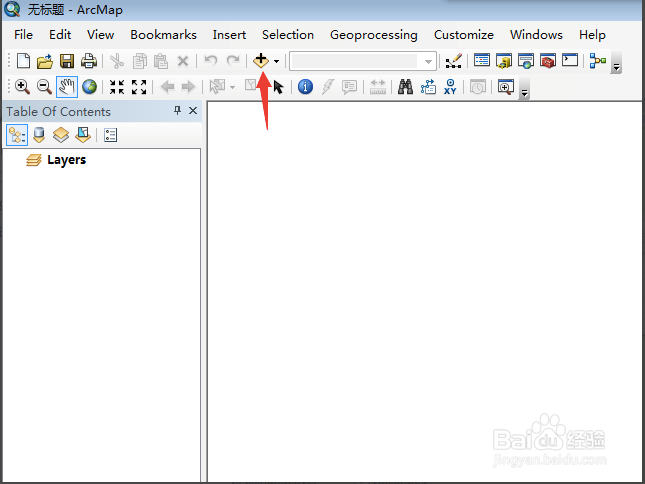Open the Selection menu
Image resolution: width=645 pixels, height=484 pixels.
tap(288, 35)
